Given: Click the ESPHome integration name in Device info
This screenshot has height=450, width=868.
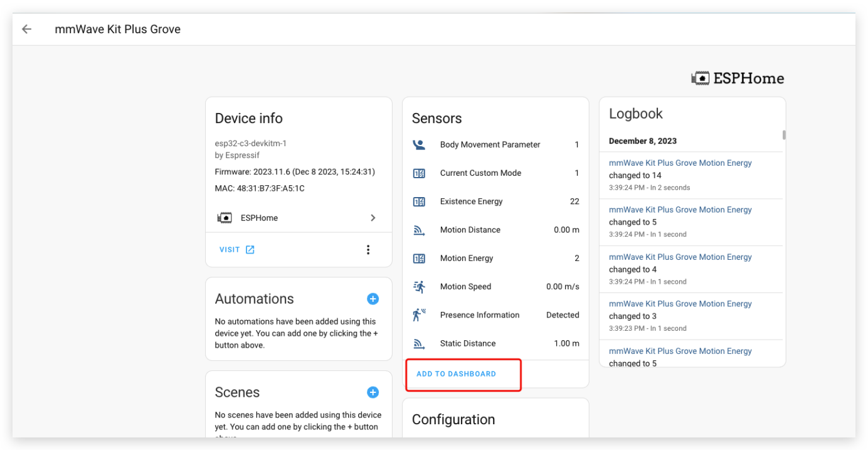Looking at the screenshot, I should pos(259,218).
